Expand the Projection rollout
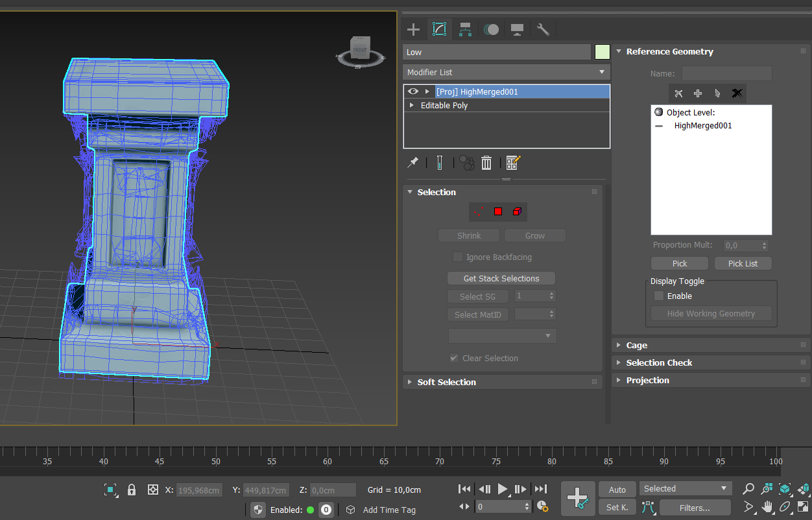812x520 pixels. point(647,380)
